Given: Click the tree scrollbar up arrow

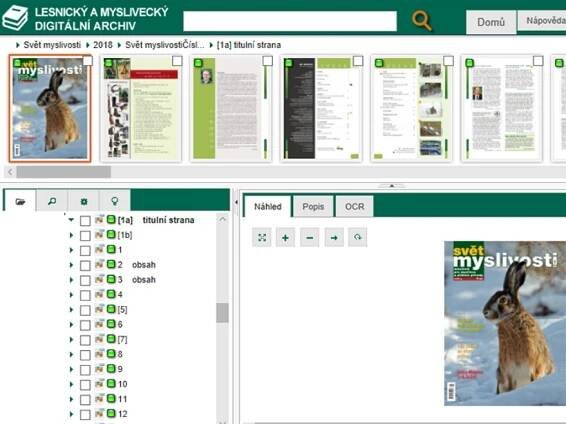Looking at the screenshot, I should [222, 219].
